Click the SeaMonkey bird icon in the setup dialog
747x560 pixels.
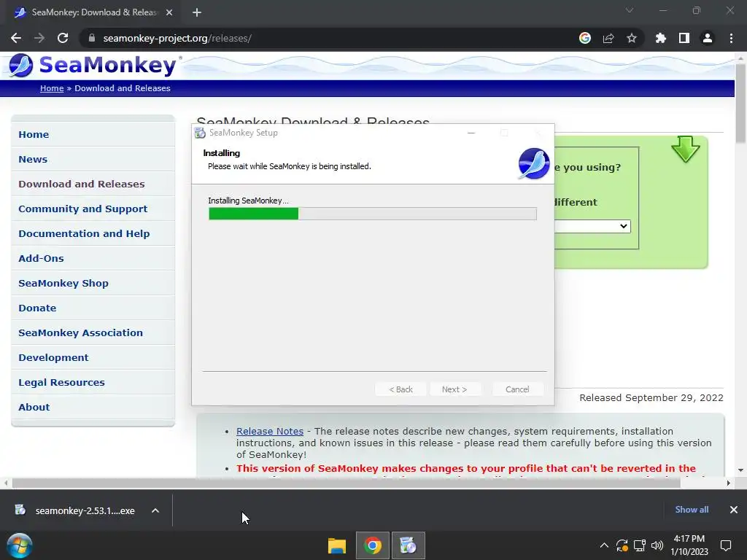click(x=533, y=163)
